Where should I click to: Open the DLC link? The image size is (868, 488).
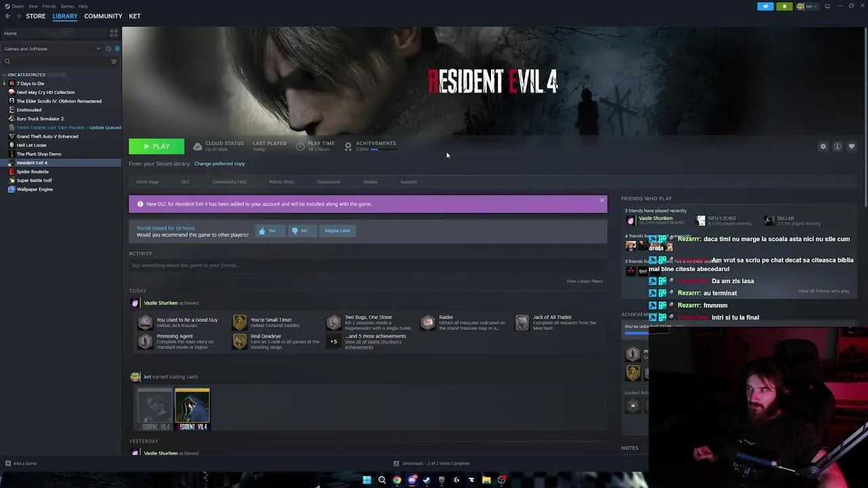[x=185, y=182]
